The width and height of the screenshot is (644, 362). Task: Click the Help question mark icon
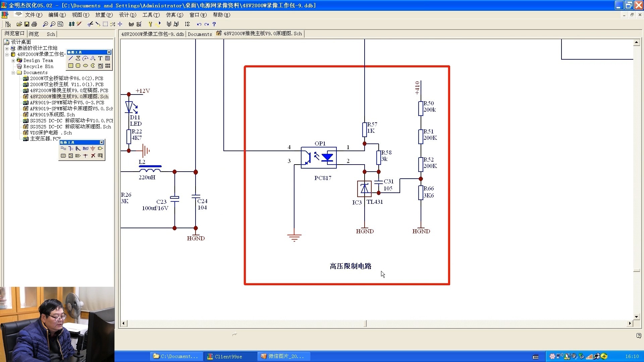[x=214, y=24]
